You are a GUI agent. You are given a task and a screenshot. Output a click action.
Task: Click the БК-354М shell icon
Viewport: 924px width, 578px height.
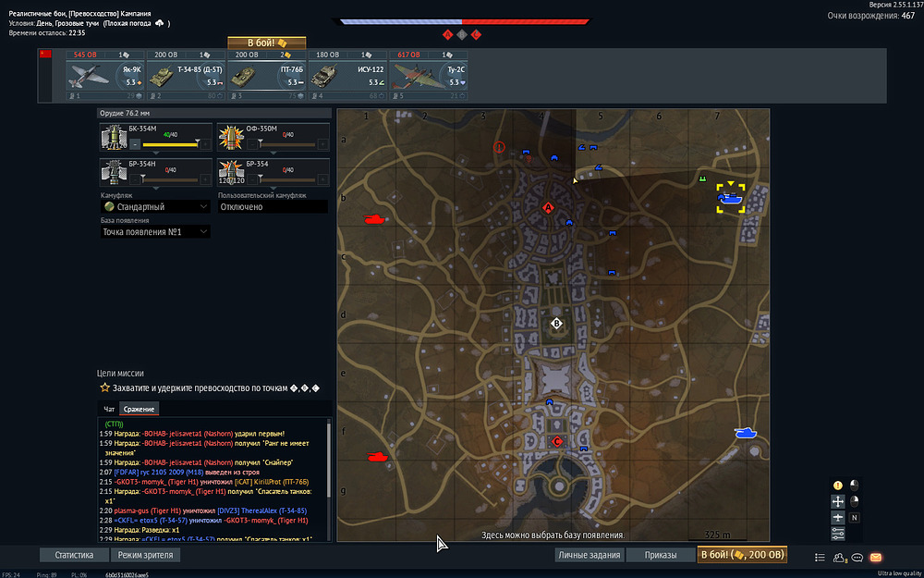click(x=114, y=137)
